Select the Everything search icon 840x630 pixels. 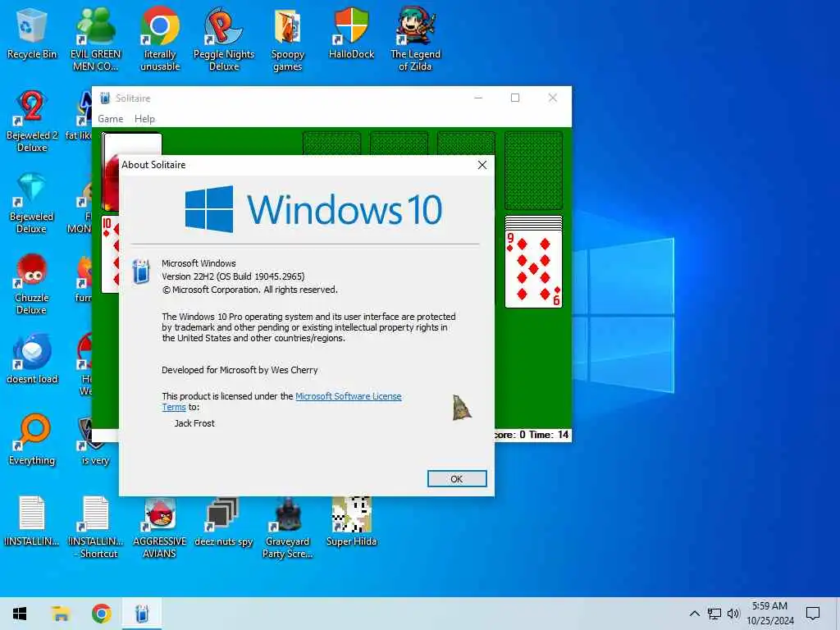pyautogui.click(x=32, y=441)
